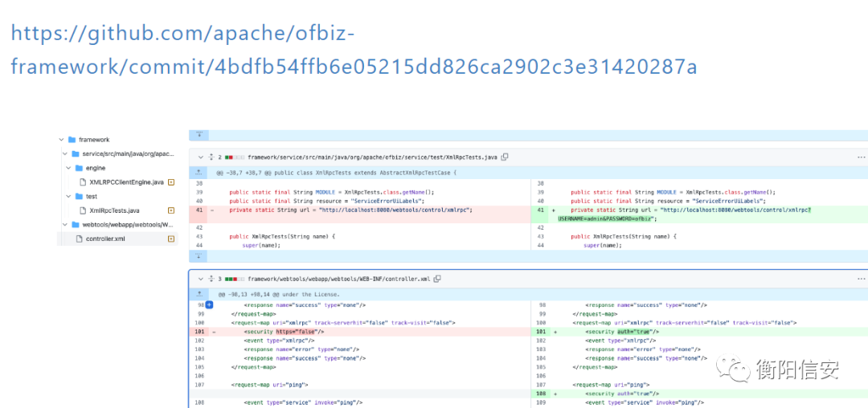Click the hunk header '@@ -38,7 +38,7 @@' text
The height and width of the screenshot is (408, 868).
337,173
